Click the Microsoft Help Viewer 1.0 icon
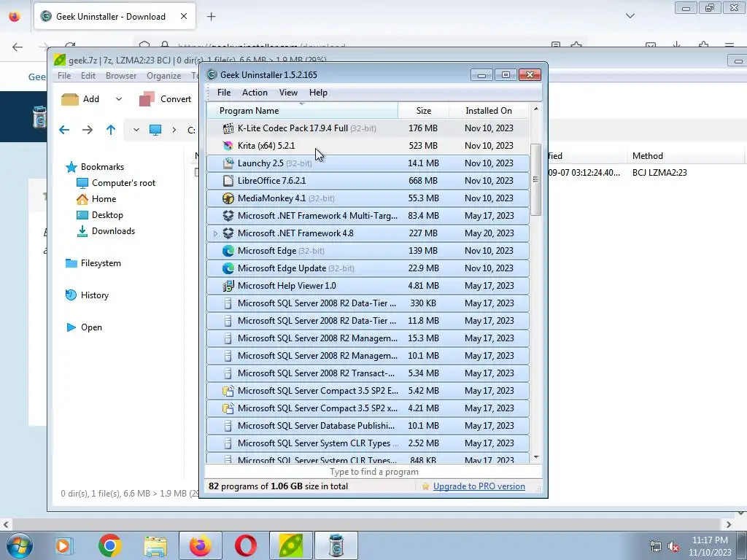 228,286
